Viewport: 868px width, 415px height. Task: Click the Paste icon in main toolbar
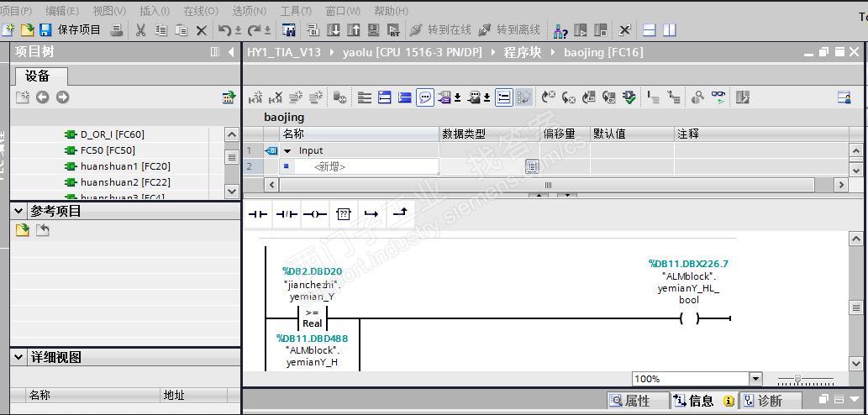[x=181, y=30]
